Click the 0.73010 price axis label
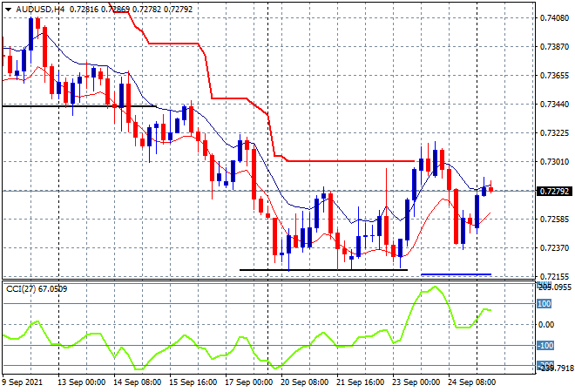The width and height of the screenshot is (575, 392). click(x=554, y=162)
